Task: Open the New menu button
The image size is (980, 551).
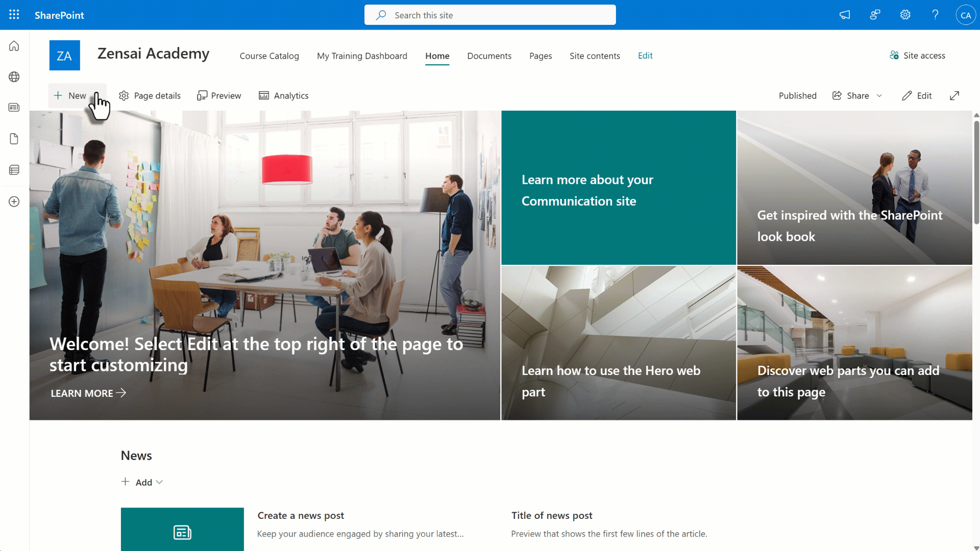Action: coord(77,95)
